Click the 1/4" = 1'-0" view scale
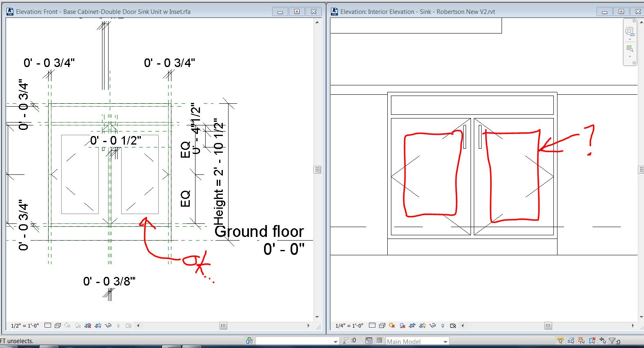Image resolution: width=644 pixels, height=348 pixels. (x=349, y=326)
